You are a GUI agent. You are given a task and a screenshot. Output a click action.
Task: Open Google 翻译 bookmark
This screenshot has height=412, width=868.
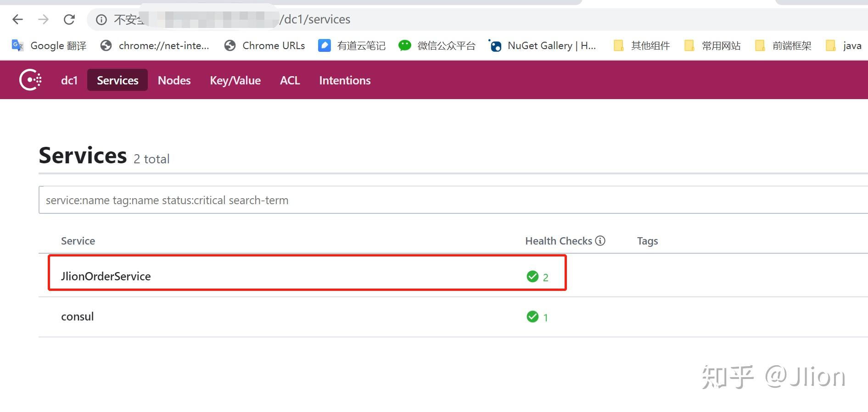[49, 45]
